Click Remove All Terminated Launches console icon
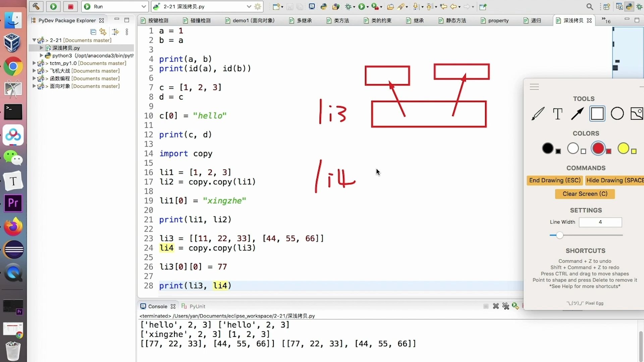644x362 pixels. click(x=505, y=306)
